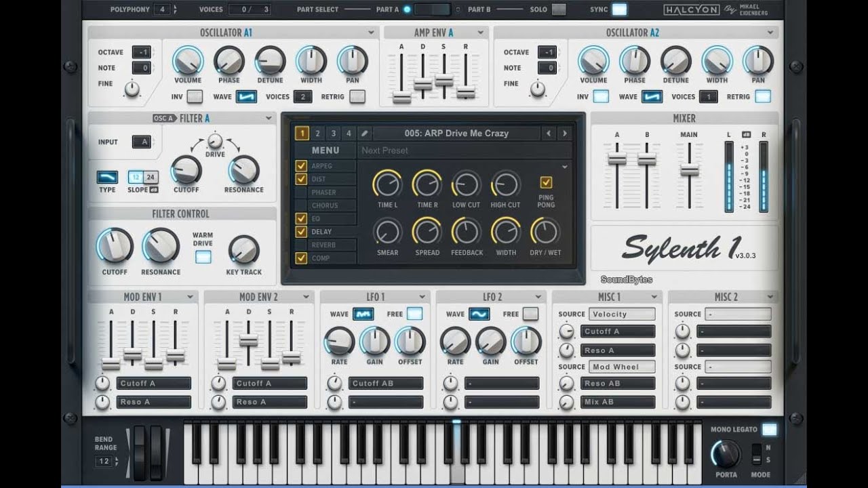The image size is (868, 488).
Task: Click the delay Smear knob
Action: pyautogui.click(x=387, y=232)
